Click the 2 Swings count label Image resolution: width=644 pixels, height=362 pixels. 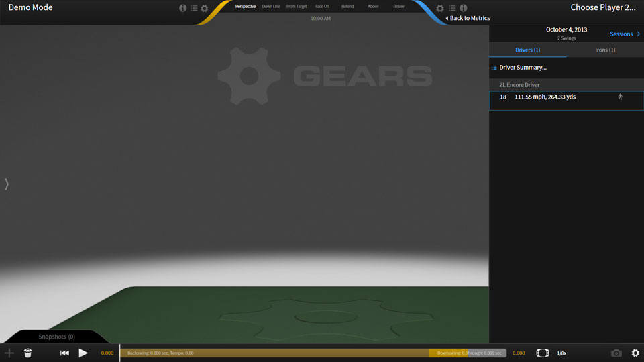pos(566,38)
